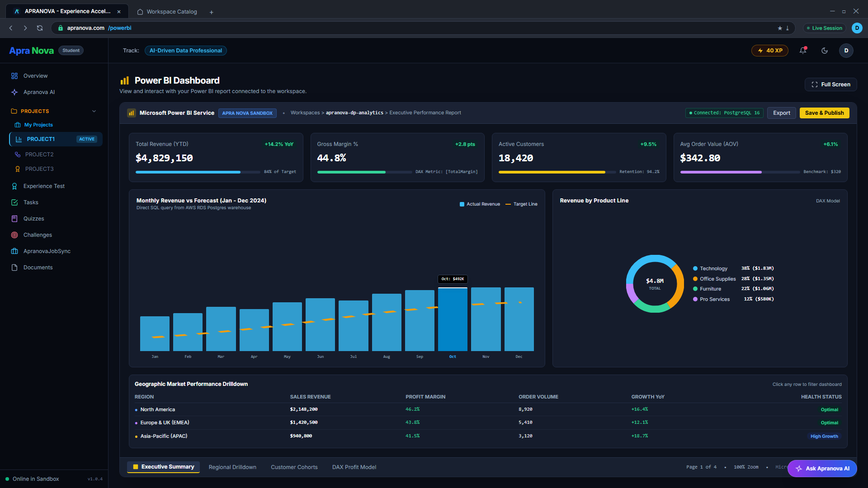Switch to Regional Drilldown tab
The image size is (868, 488).
click(232, 467)
